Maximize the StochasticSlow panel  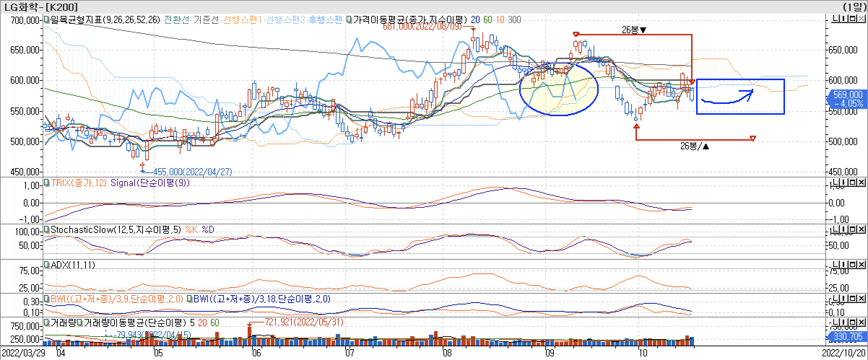pos(852,229)
